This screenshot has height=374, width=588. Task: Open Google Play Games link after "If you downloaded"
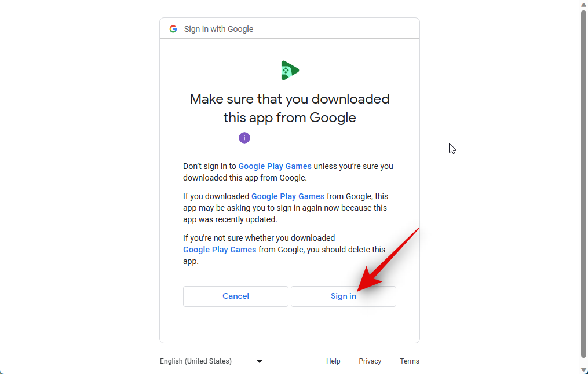point(287,196)
